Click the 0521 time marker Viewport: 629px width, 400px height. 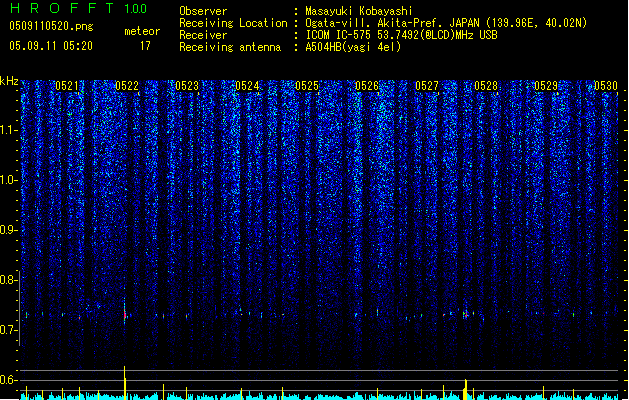pos(67,86)
